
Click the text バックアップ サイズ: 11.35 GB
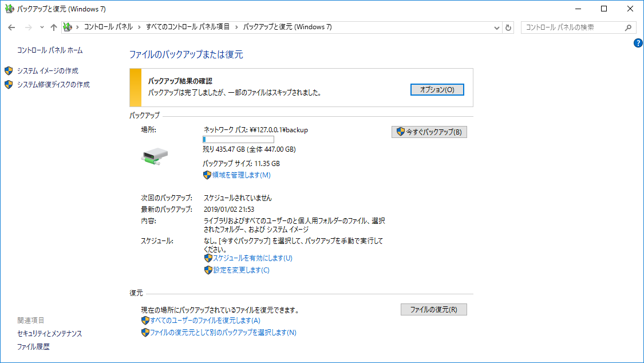tap(242, 163)
